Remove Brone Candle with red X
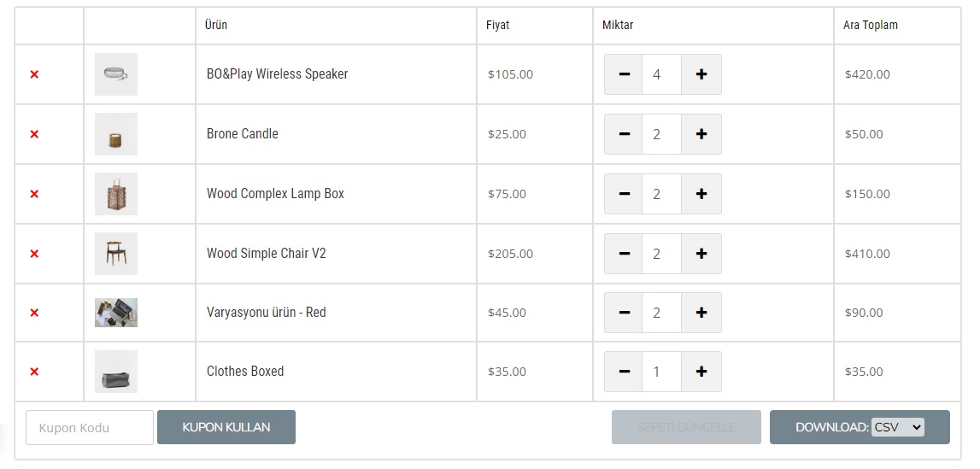This screenshot has width=980, height=469. (x=34, y=134)
